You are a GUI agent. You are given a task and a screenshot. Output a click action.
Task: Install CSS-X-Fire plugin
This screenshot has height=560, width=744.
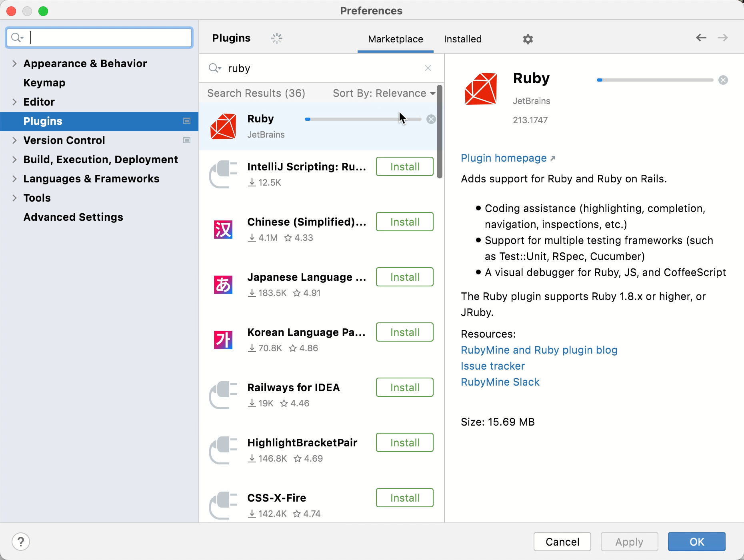pos(405,498)
